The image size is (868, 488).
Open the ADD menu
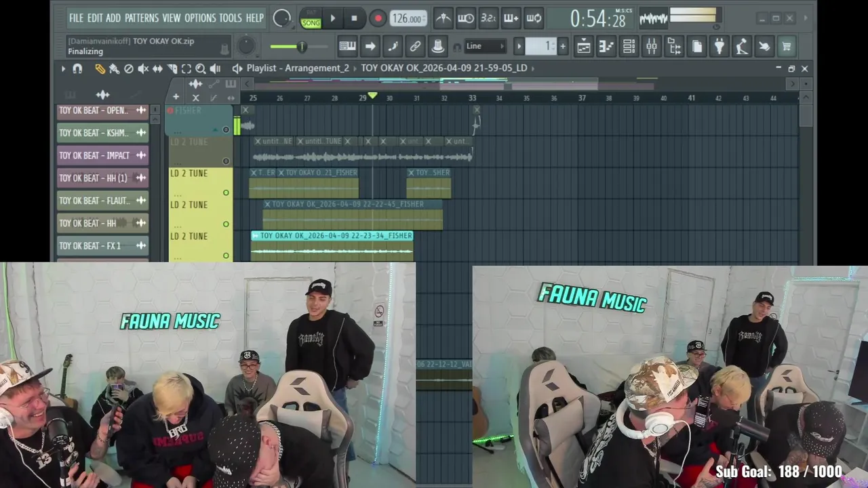point(113,18)
